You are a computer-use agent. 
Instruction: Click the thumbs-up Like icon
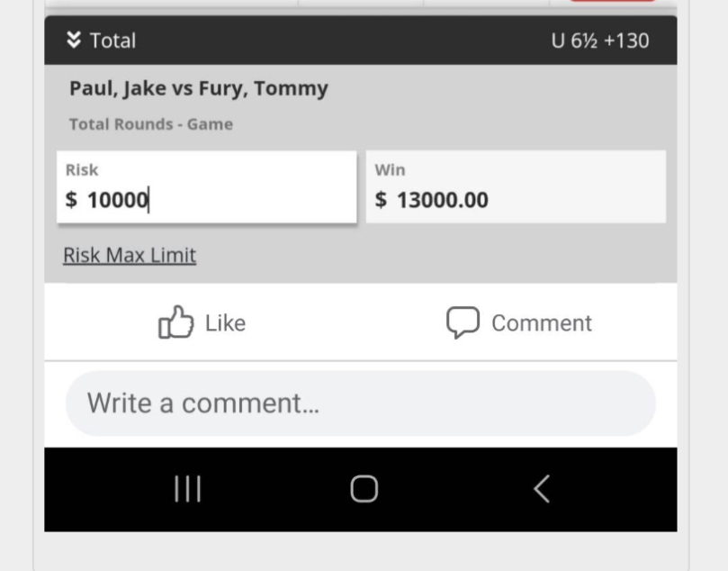coord(176,322)
